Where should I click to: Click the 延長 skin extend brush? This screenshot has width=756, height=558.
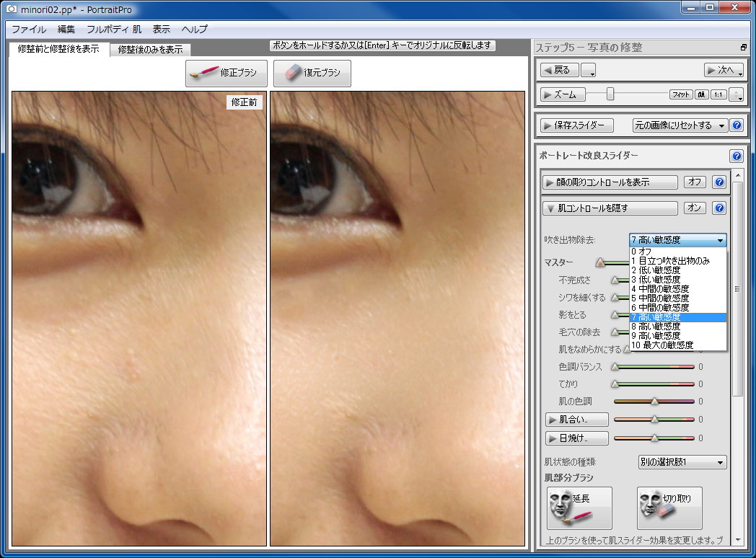579,508
